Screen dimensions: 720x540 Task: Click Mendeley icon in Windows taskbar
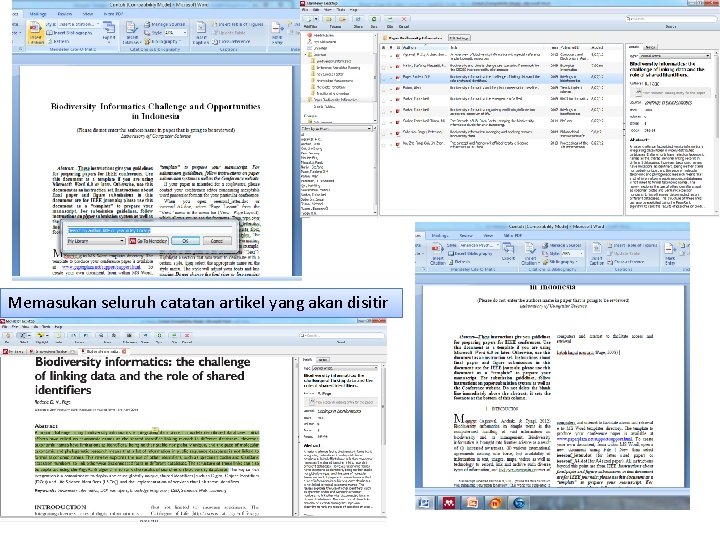point(448,503)
